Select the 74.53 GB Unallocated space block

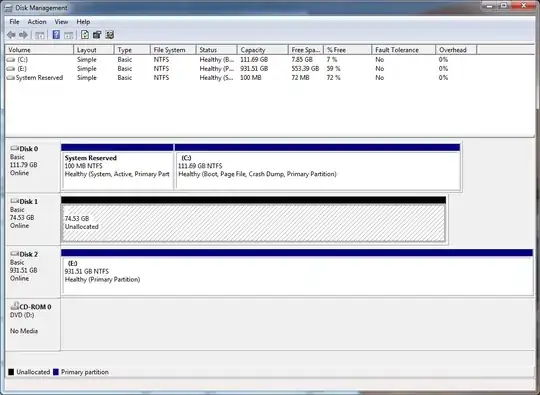click(x=253, y=219)
